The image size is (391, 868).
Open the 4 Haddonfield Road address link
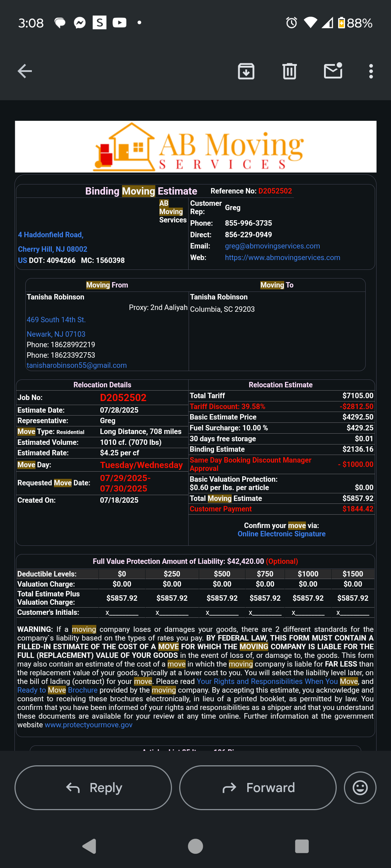pos(51,235)
